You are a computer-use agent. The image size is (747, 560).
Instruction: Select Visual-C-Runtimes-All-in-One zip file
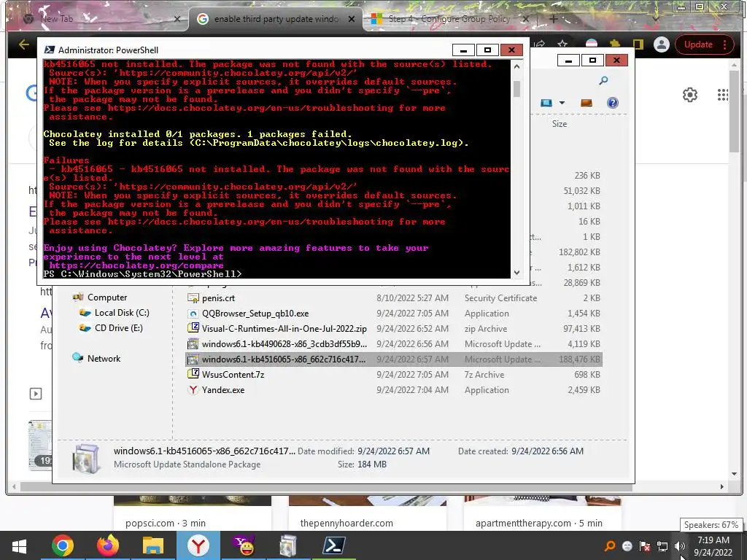pos(393,329)
